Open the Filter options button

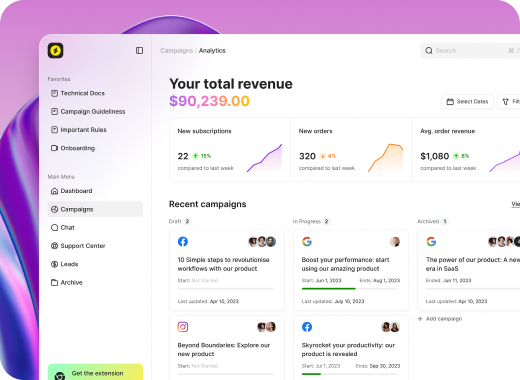click(x=509, y=102)
